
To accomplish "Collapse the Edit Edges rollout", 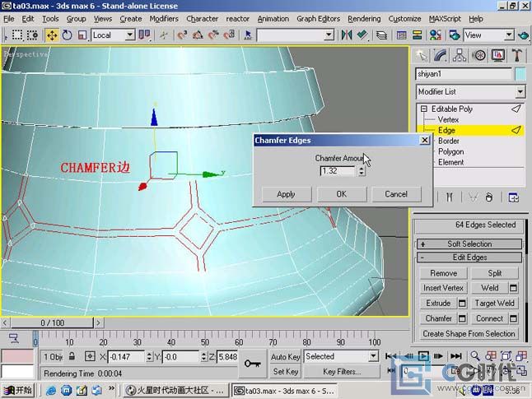I will [469, 257].
